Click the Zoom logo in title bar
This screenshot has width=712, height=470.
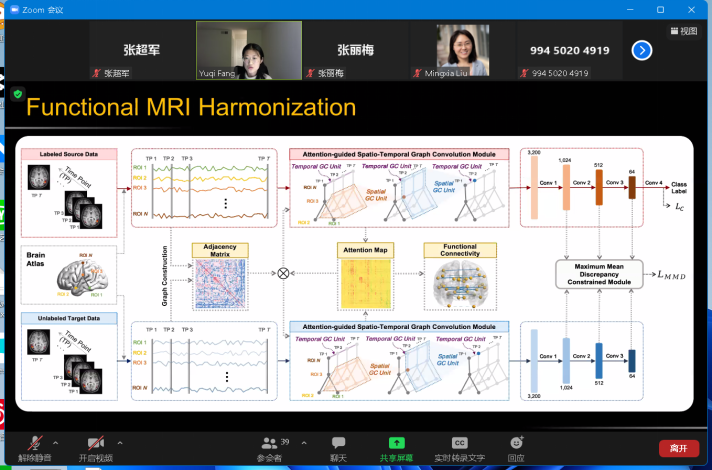[13, 9]
